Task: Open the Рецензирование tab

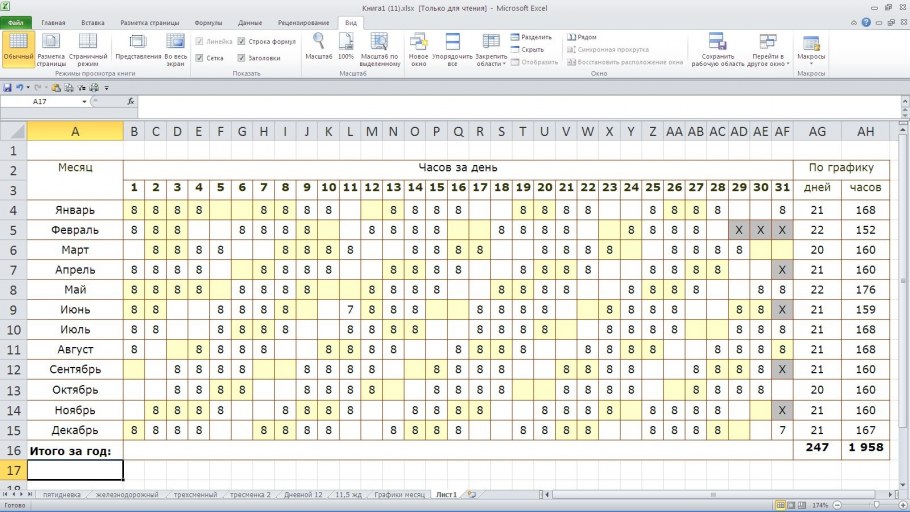Action: [304, 23]
